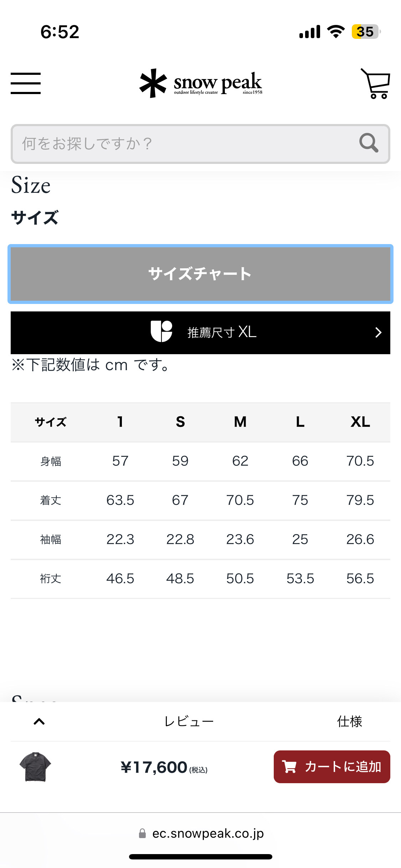401x868 pixels.
Task: Open the hamburger menu
Action: tap(26, 83)
